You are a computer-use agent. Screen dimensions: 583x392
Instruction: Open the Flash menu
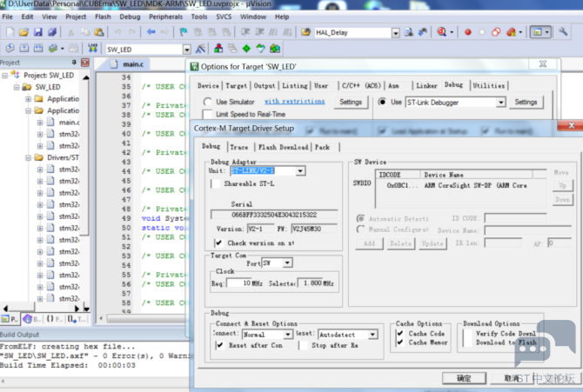click(103, 17)
